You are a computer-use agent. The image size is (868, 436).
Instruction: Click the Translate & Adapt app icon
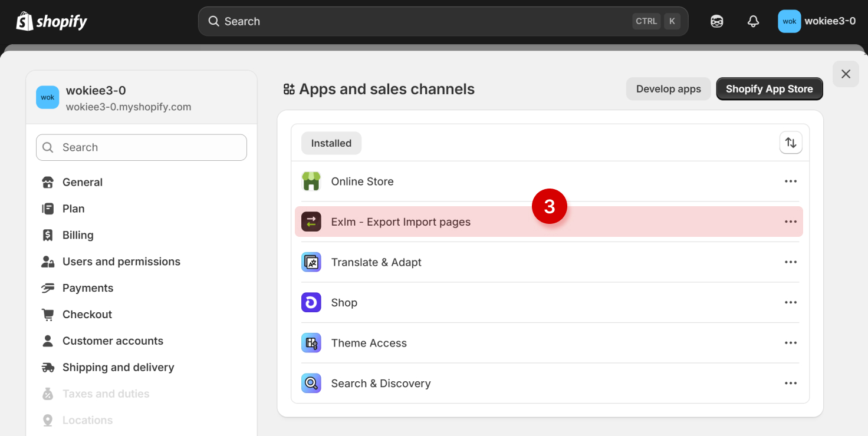click(311, 262)
